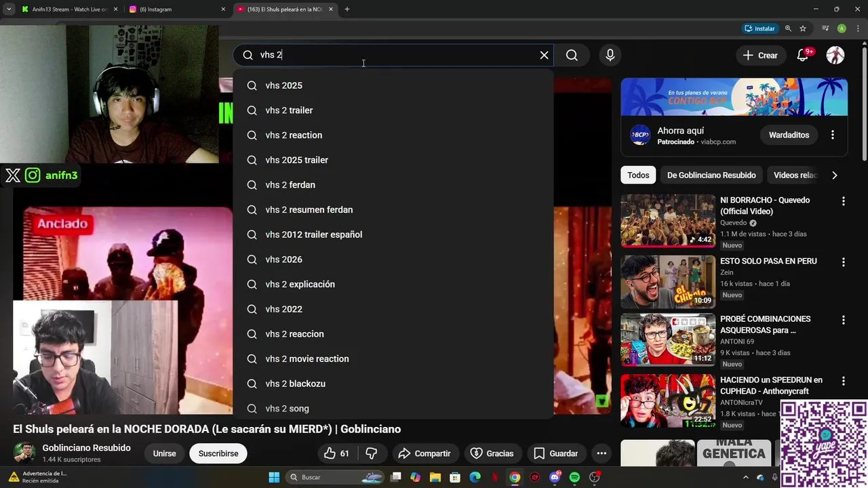Open Discord from the taskbar
The height and width of the screenshot is (488, 868).
click(x=555, y=477)
